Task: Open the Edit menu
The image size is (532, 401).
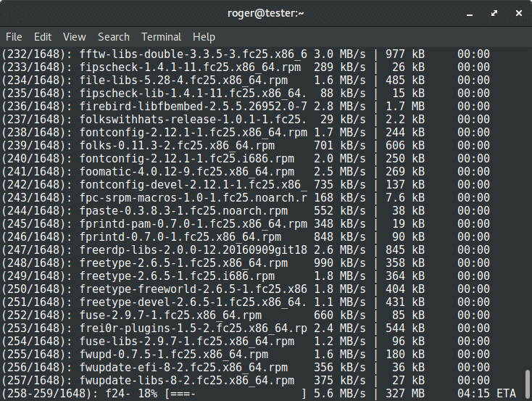Action: [43, 37]
